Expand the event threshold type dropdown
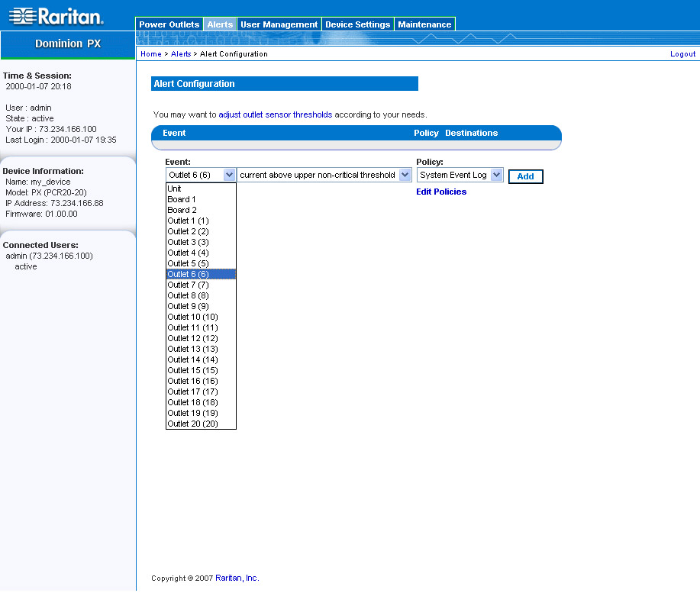 (405, 176)
